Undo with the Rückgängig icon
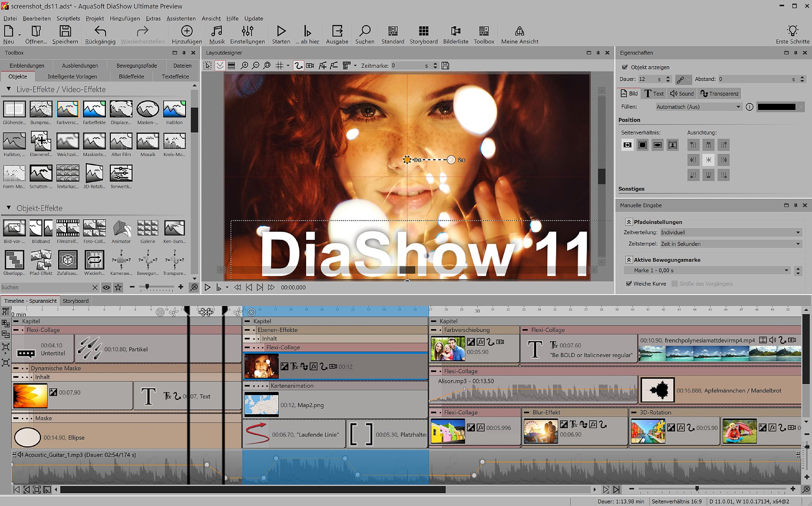Image resolution: width=812 pixels, height=506 pixels. [x=100, y=31]
